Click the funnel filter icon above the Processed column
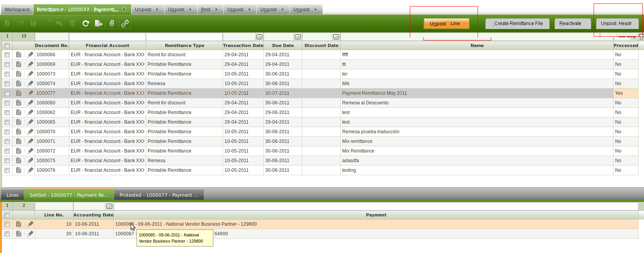This screenshot has height=253, width=644. point(641,37)
